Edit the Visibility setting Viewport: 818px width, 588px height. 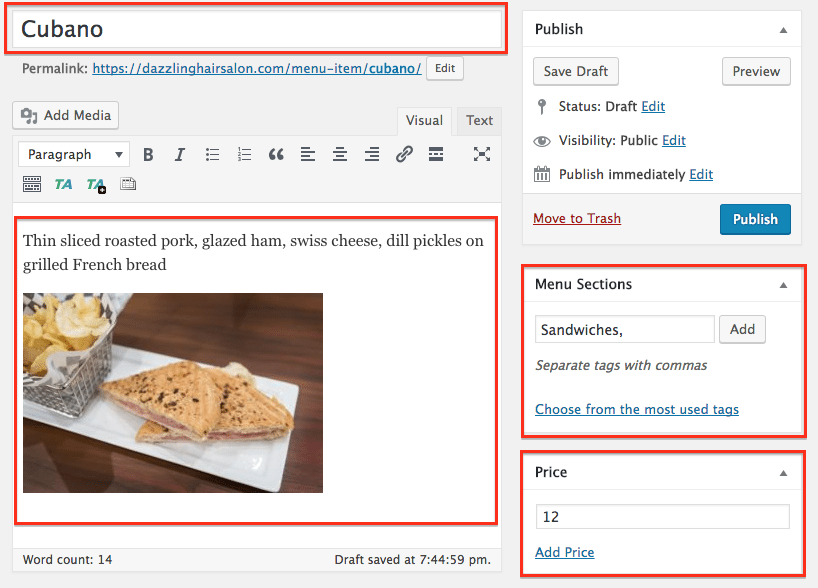(x=673, y=140)
